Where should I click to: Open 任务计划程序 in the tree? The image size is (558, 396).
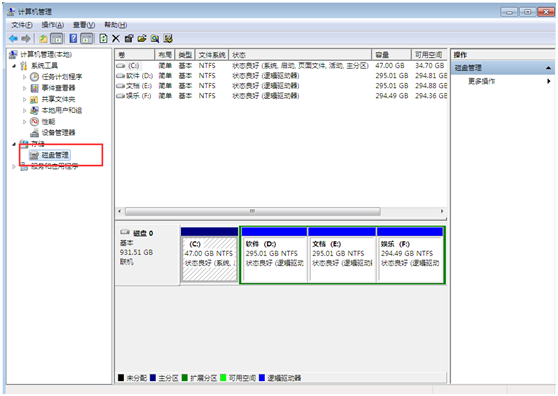[x=62, y=77]
